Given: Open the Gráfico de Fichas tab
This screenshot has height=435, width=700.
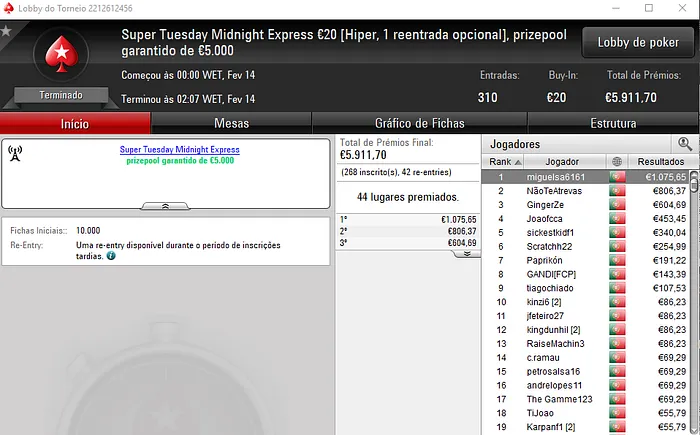Looking at the screenshot, I should coord(420,123).
